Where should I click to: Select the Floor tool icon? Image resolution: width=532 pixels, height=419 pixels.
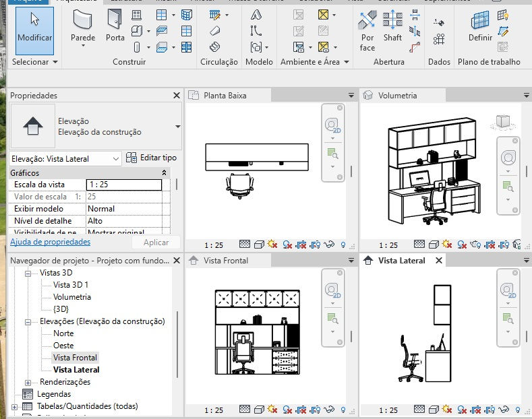[x=162, y=46]
